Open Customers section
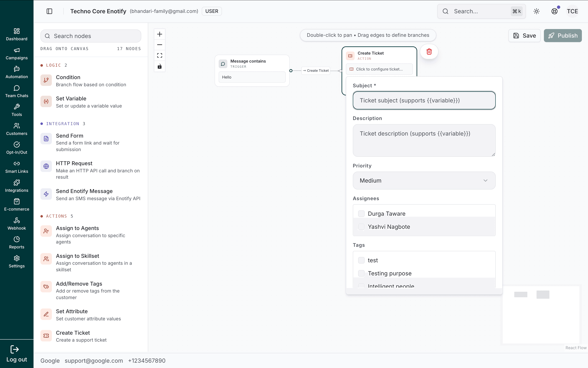 coord(17,129)
